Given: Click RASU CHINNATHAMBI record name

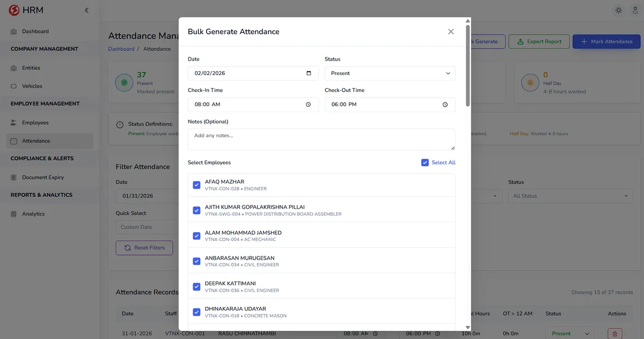Looking at the screenshot, I should tap(247, 334).
